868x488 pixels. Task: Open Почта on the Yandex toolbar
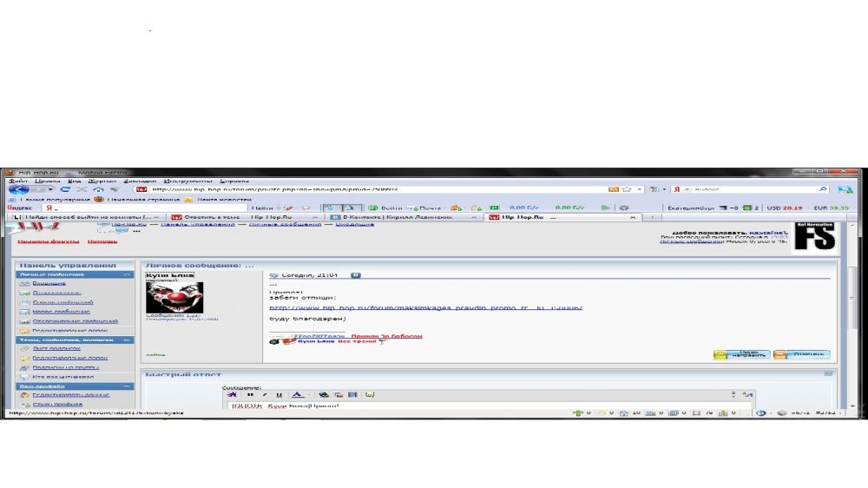pyautogui.click(x=424, y=208)
